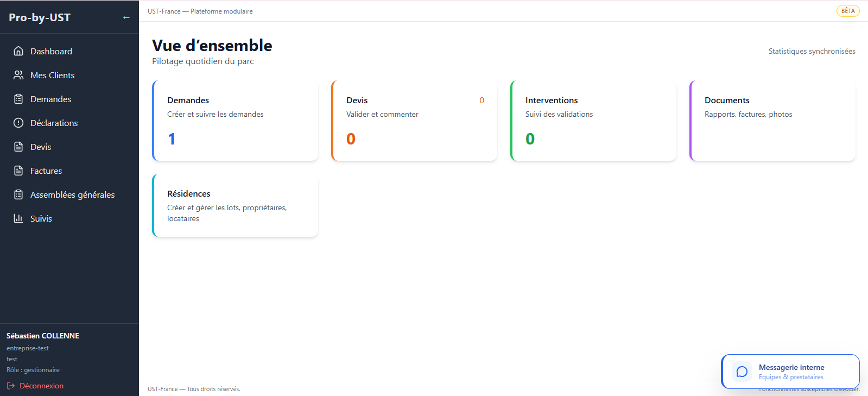Click the Mes Clients people icon
Image resolution: width=868 pixels, height=396 pixels.
[18, 75]
